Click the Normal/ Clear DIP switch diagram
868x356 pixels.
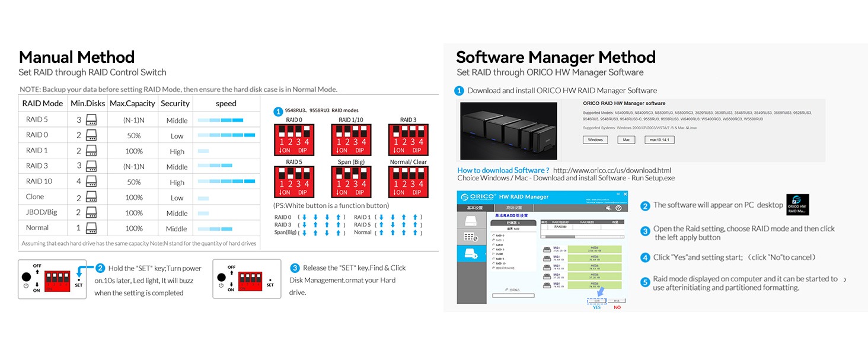point(409,182)
